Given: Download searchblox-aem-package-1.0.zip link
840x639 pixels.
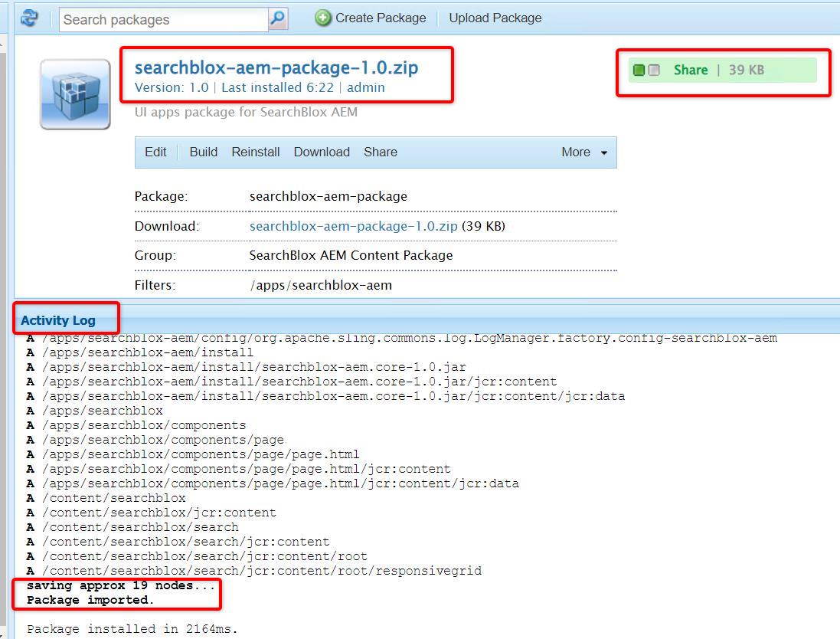Looking at the screenshot, I should pyautogui.click(x=354, y=226).
